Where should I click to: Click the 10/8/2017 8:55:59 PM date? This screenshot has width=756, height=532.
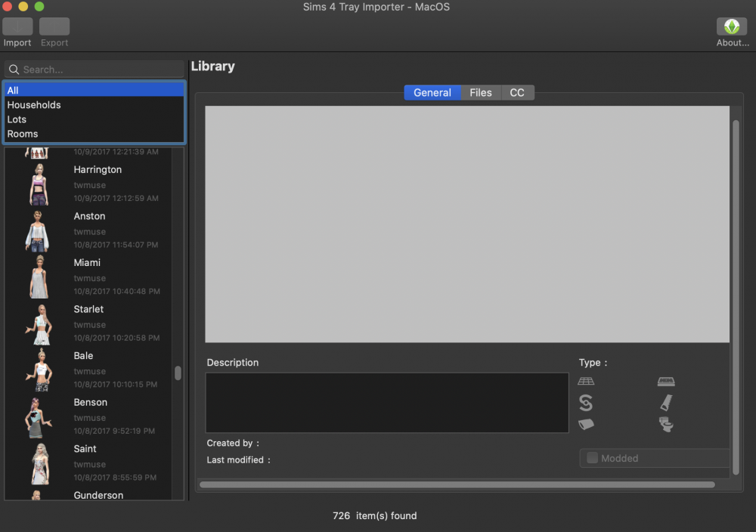115,478
